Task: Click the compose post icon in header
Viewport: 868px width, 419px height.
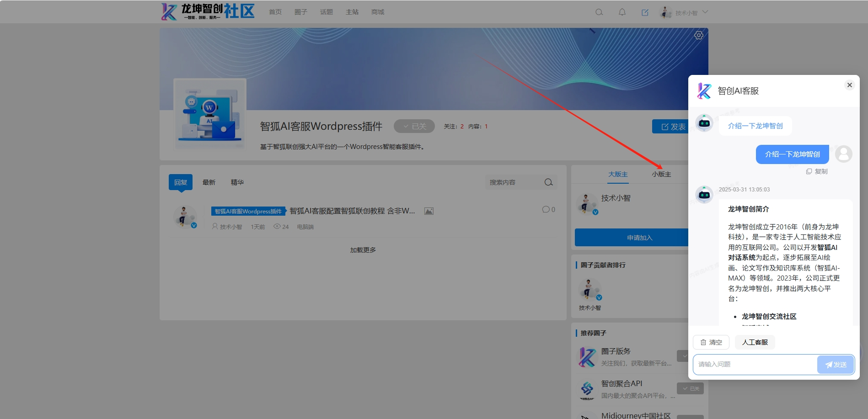Action: 645,12
